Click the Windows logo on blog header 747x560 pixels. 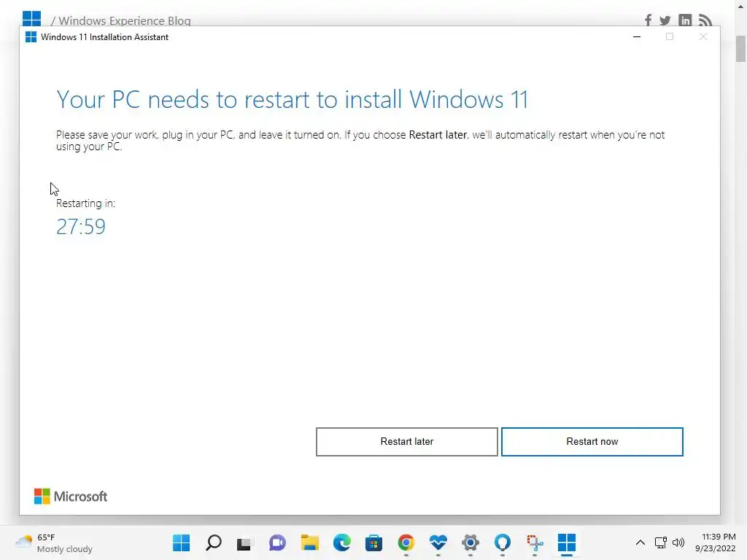coord(31,18)
